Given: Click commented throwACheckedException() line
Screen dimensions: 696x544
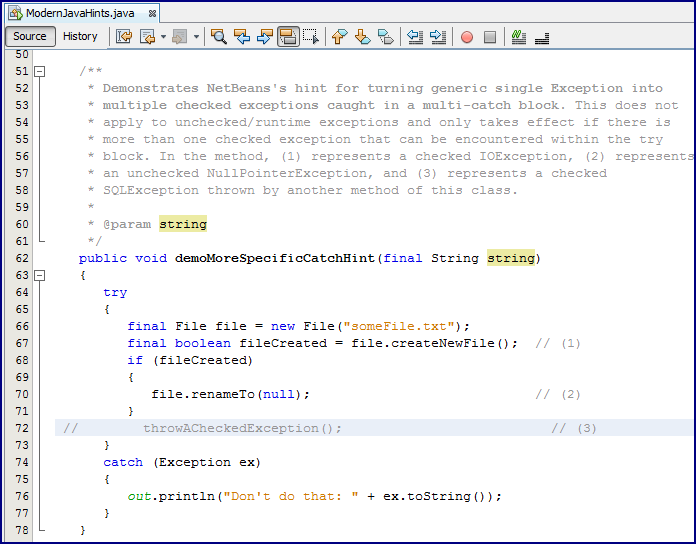Looking at the screenshot, I should (x=242, y=428).
